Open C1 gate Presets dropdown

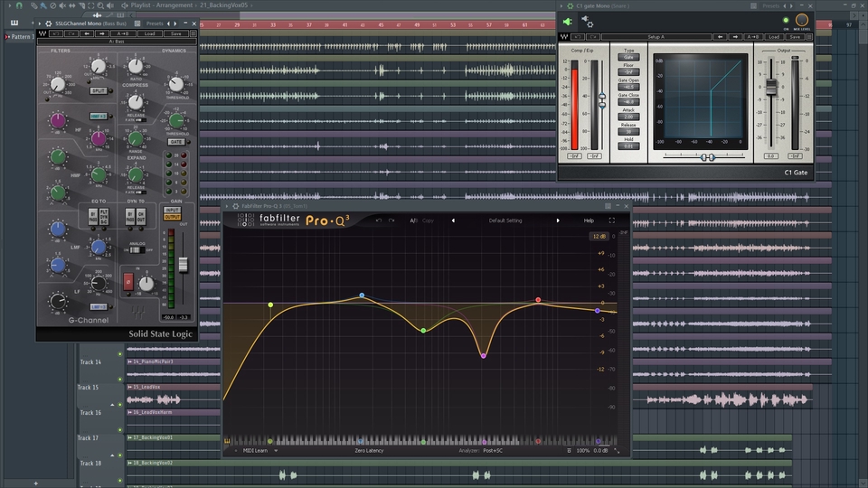click(770, 6)
